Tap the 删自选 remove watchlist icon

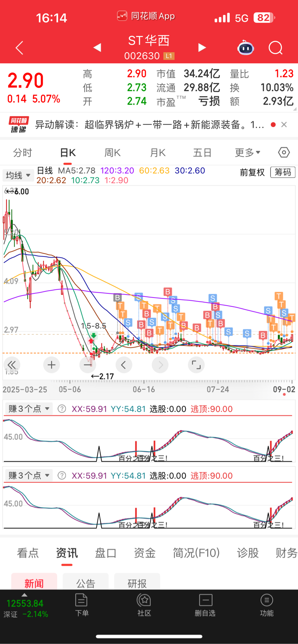(x=205, y=605)
